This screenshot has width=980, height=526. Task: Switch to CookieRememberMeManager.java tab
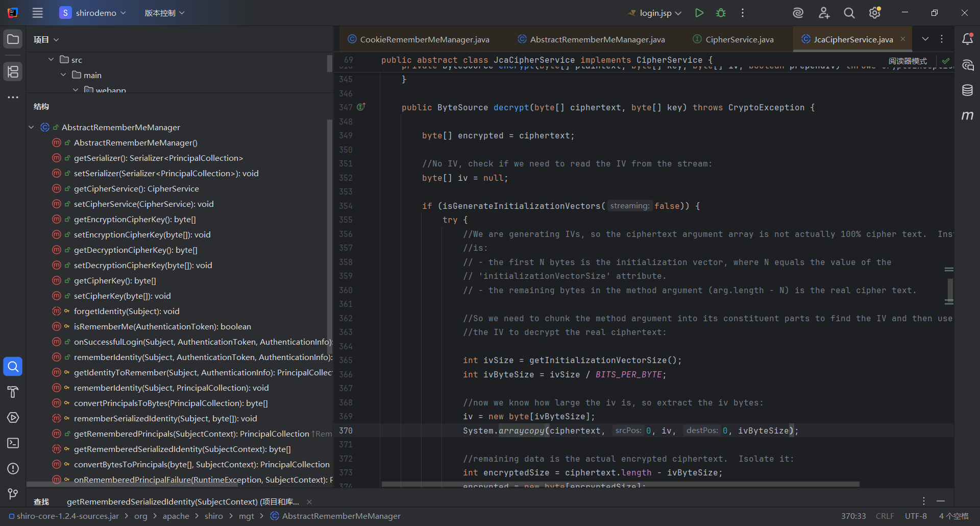click(x=424, y=39)
